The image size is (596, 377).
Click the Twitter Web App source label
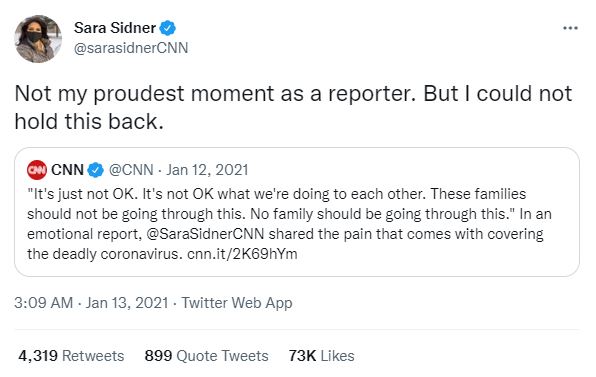point(237,303)
